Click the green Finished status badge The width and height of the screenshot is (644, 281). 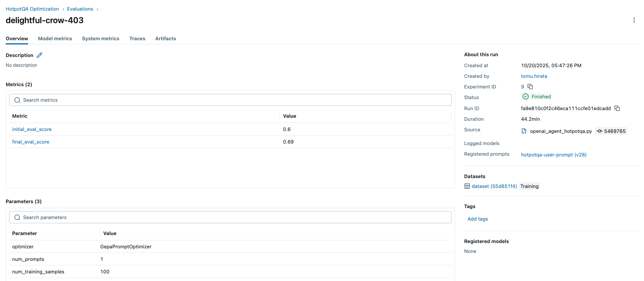(x=537, y=97)
